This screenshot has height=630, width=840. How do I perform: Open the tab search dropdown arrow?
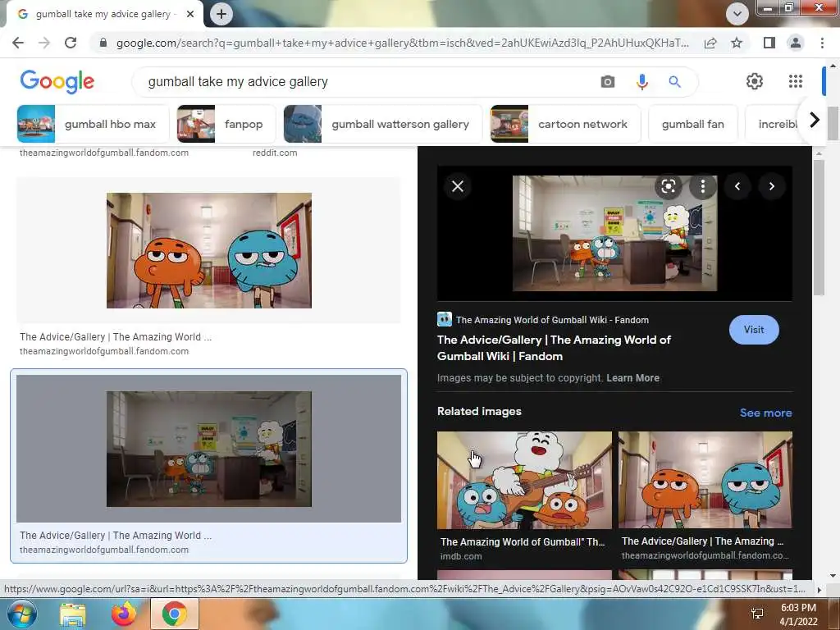point(737,14)
